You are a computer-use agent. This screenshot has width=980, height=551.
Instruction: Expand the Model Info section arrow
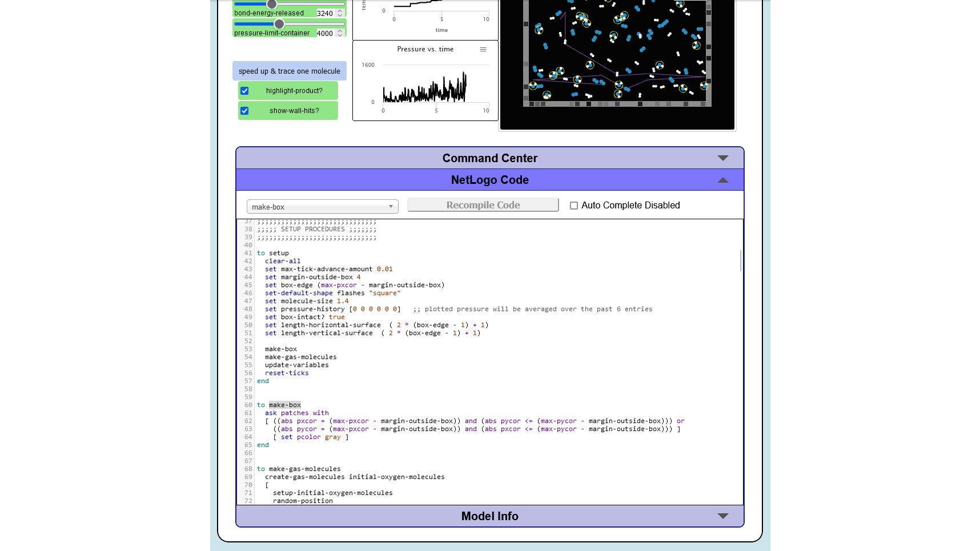723,516
